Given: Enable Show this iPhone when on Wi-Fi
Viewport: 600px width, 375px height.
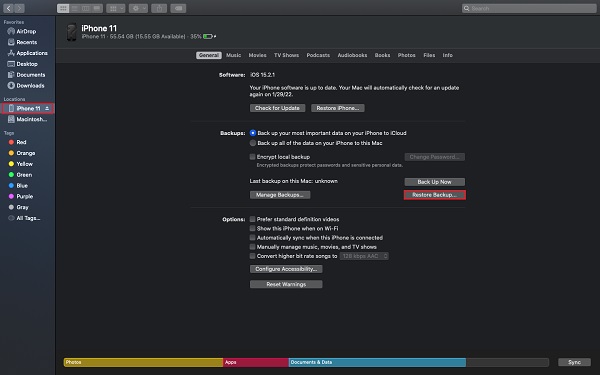Looking at the screenshot, I should point(252,228).
